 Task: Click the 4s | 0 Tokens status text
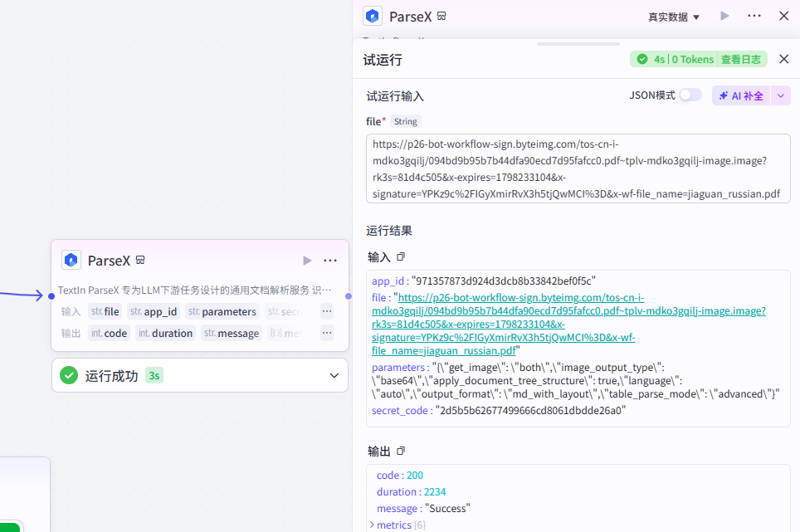pyautogui.click(x=684, y=60)
